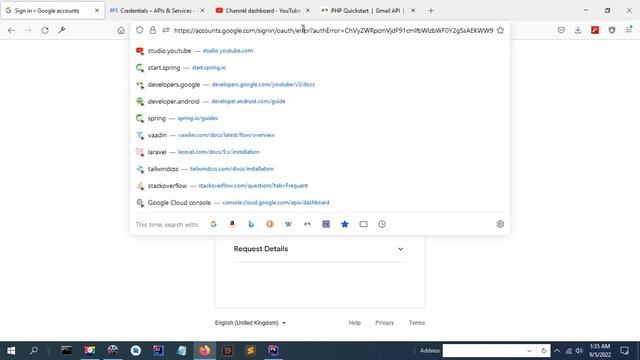640x360 pixels.
Task: Select vaadin docs suggestion
Action: click(320, 135)
